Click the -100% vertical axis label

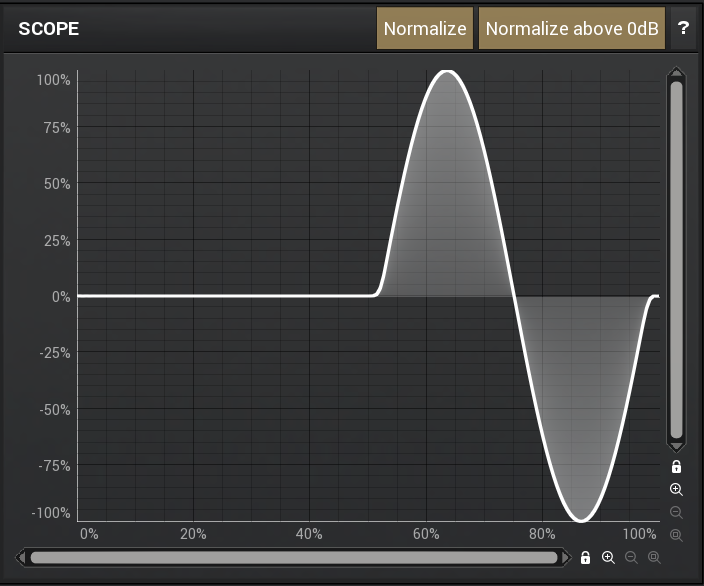click(x=51, y=513)
